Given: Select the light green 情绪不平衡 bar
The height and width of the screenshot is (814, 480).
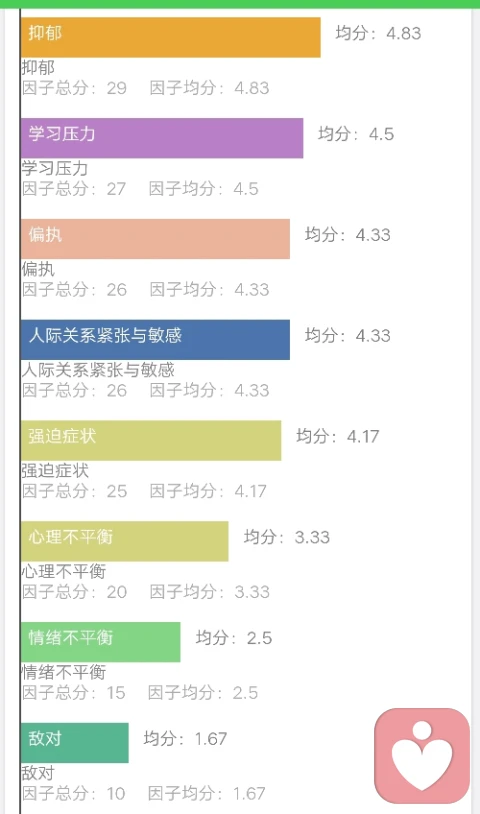Looking at the screenshot, I should click(101, 642).
